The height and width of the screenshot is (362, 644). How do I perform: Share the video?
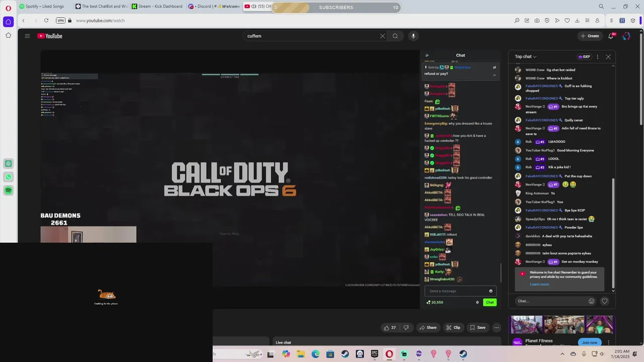click(428, 328)
